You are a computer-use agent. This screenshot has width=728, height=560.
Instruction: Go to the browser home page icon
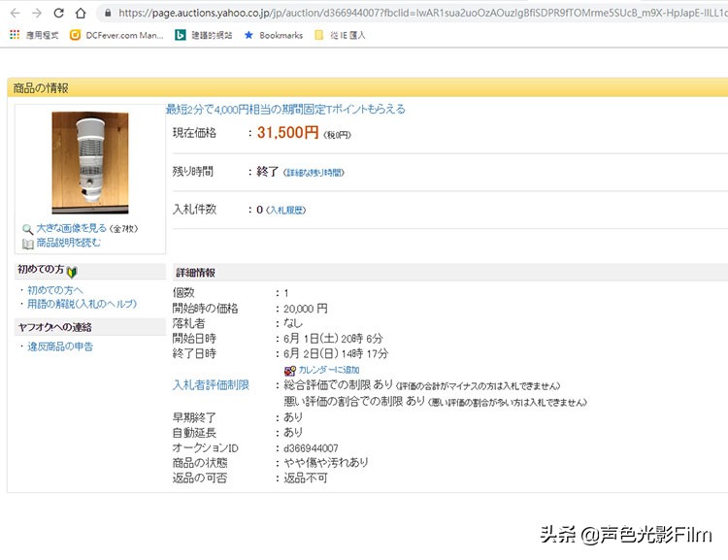(x=81, y=13)
